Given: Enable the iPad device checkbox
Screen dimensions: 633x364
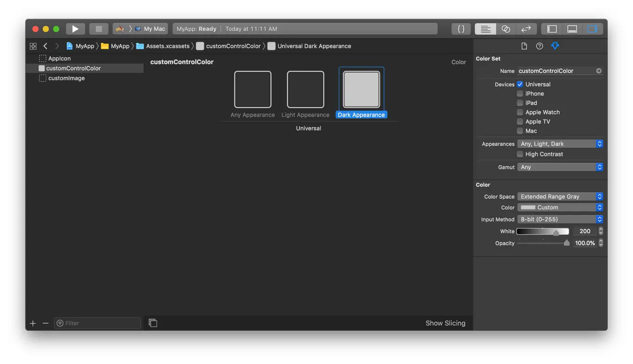Looking at the screenshot, I should point(520,103).
